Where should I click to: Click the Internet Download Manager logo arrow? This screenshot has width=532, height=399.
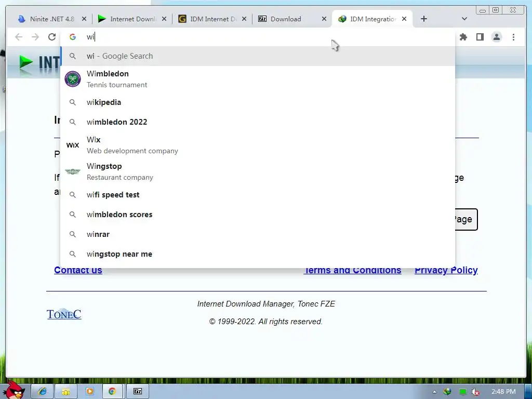(x=26, y=63)
